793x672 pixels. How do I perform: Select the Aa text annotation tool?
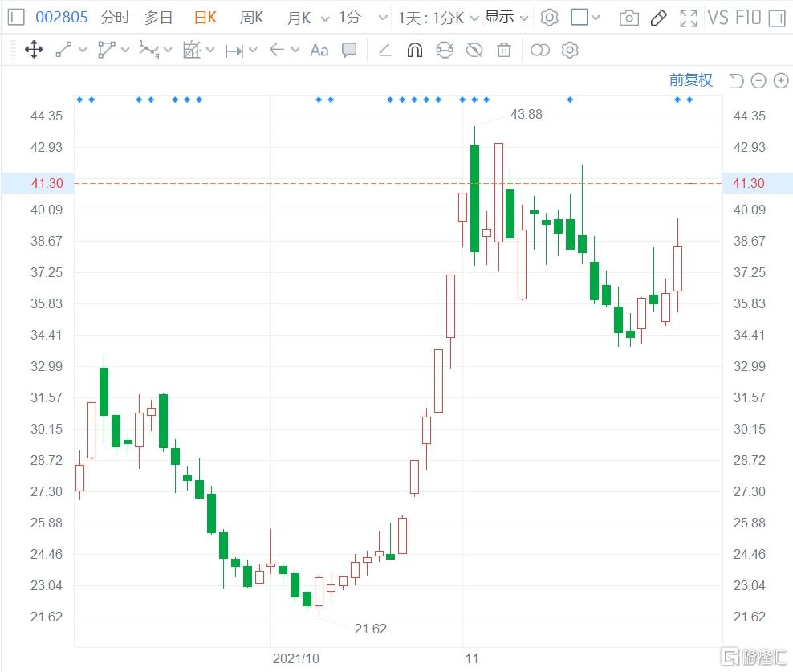pyautogui.click(x=319, y=50)
